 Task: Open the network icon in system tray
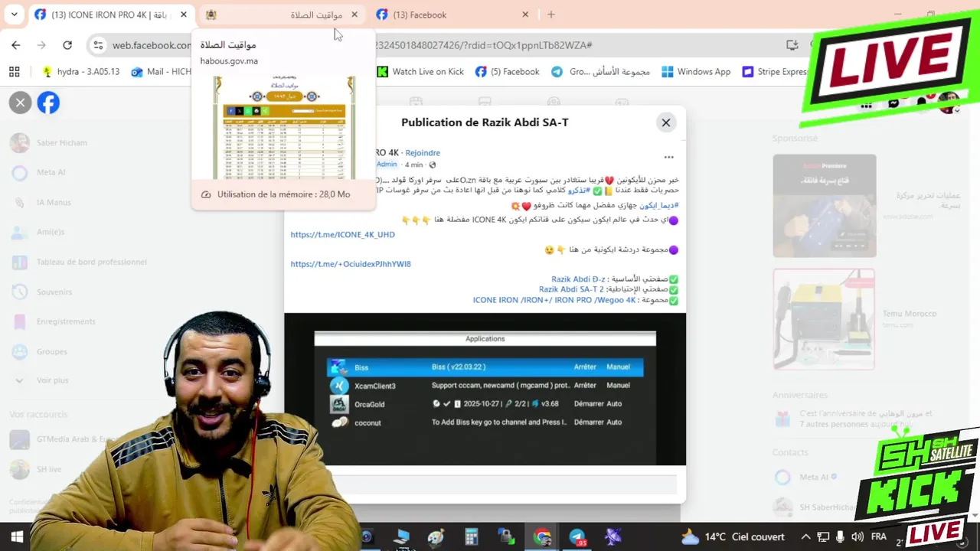point(823,537)
